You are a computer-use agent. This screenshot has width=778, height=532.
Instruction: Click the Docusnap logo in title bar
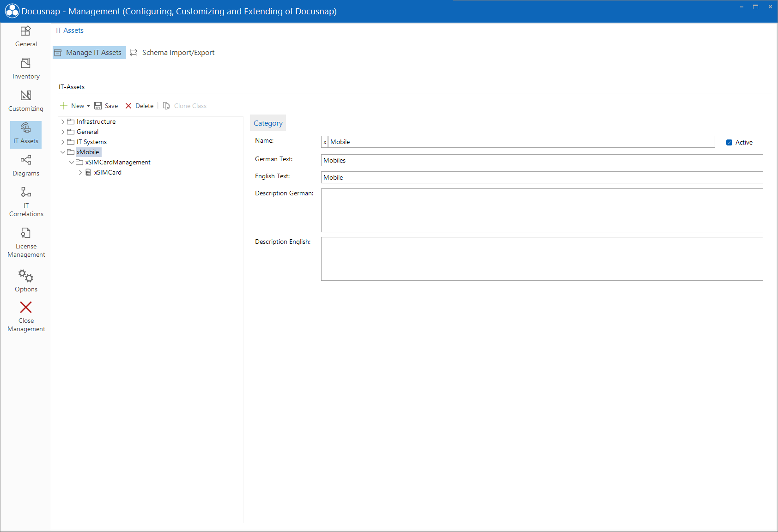pos(12,11)
